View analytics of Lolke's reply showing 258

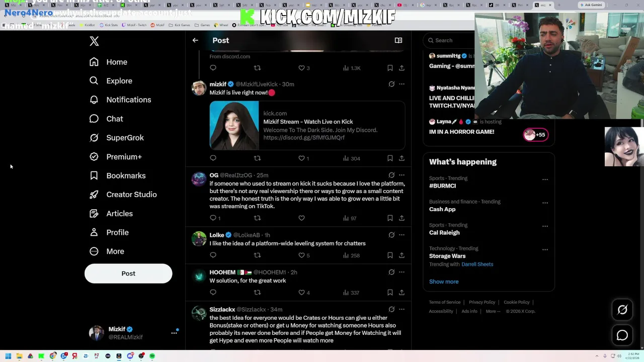click(351, 255)
